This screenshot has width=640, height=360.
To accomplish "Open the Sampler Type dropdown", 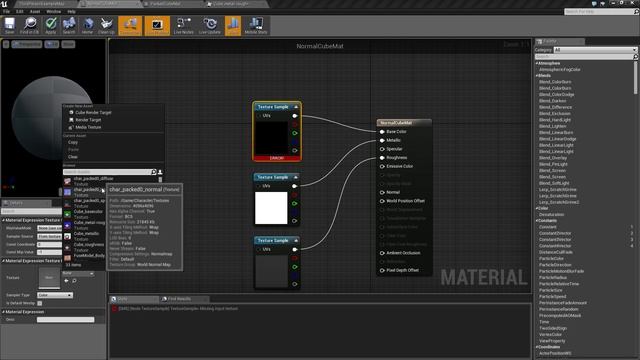I will click(x=55, y=295).
